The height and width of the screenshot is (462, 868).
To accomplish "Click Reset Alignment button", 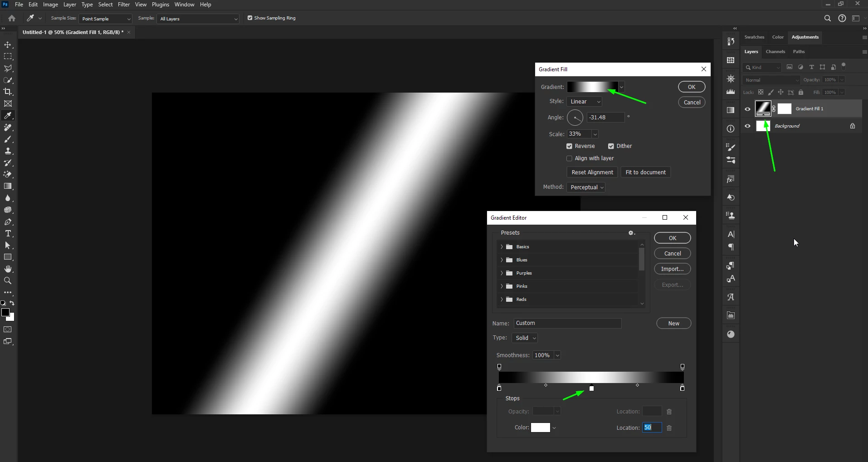I will [592, 172].
